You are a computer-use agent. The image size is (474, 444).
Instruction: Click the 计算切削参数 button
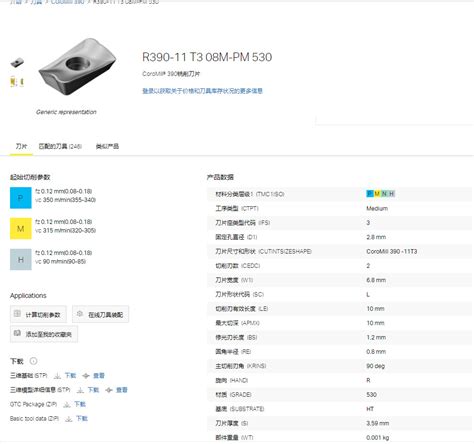coord(38,314)
